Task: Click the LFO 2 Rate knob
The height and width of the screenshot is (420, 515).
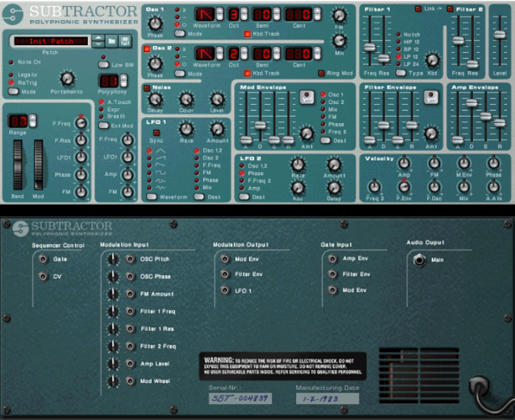Action: click(298, 164)
